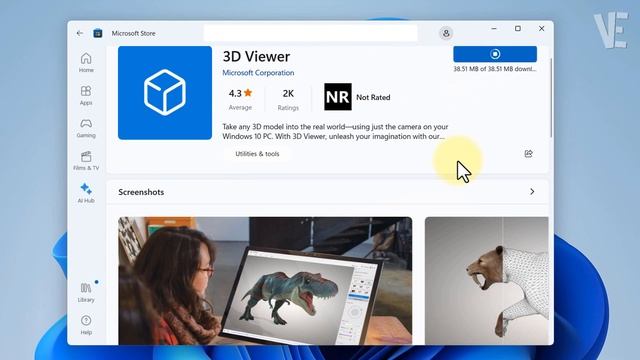
Task: Select the Utilities & tools category tag
Action: pyautogui.click(x=257, y=154)
